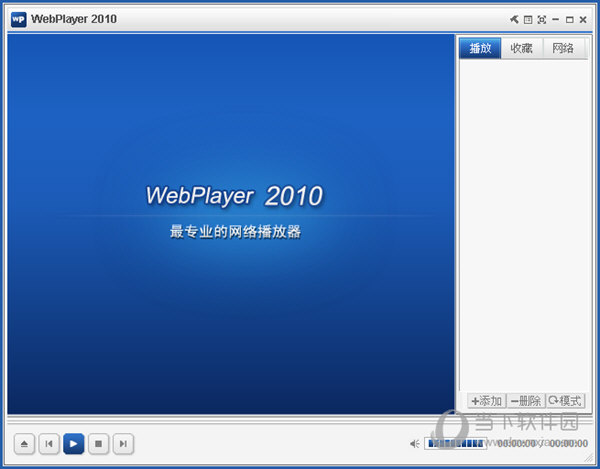Open a file with the eject button
This screenshot has height=469, width=600.
24,444
